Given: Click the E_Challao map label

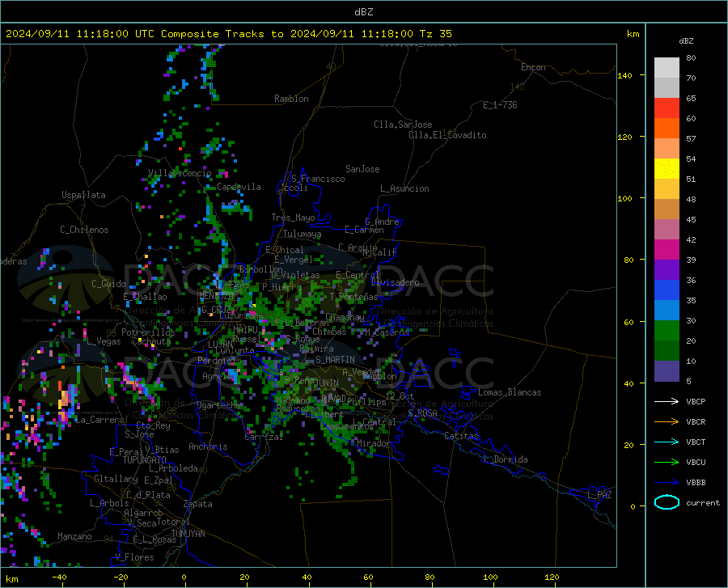Looking at the screenshot, I should click(145, 297).
